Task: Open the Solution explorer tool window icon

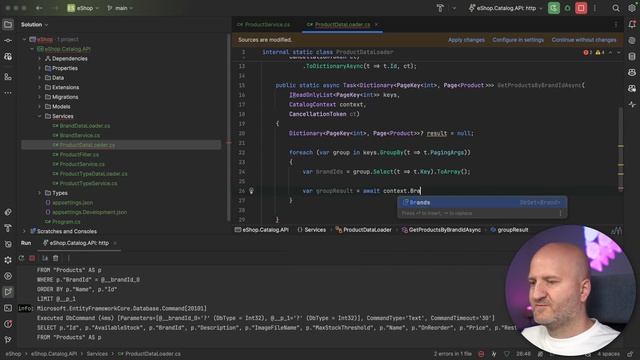Action: [8, 24]
